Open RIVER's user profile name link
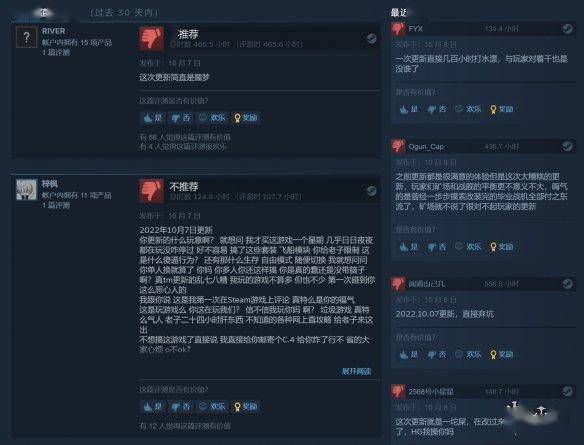Viewport: 584px width, 445px height. (54, 31)
